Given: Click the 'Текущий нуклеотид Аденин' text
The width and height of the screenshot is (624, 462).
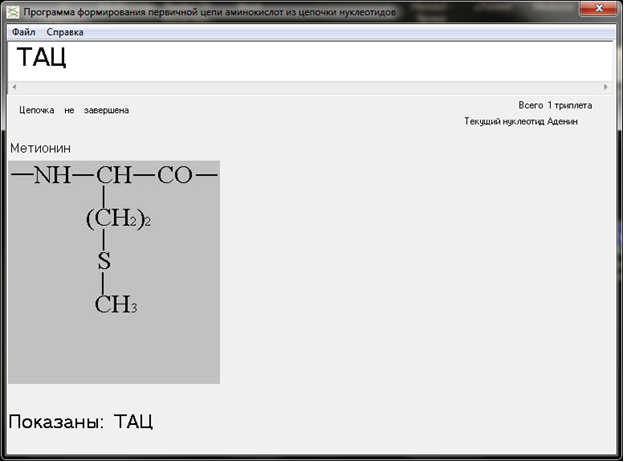Looking at the screenshot, I should coord(521,121).
